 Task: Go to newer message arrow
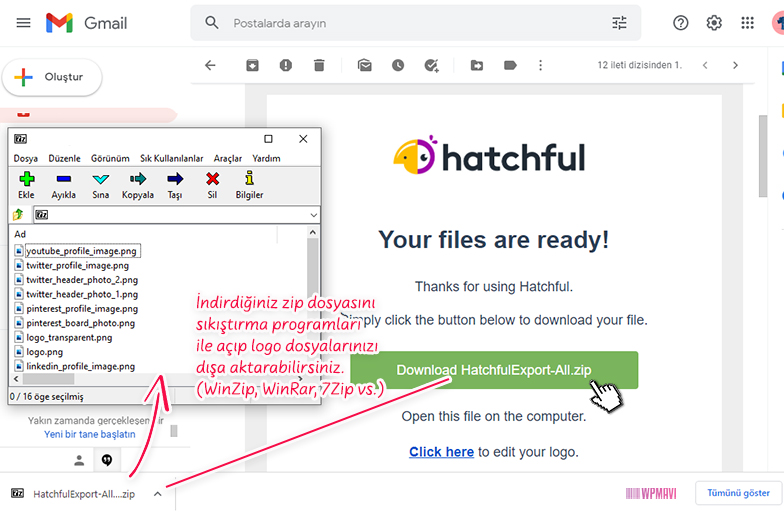pyautogui.click(x=705, y=65)
